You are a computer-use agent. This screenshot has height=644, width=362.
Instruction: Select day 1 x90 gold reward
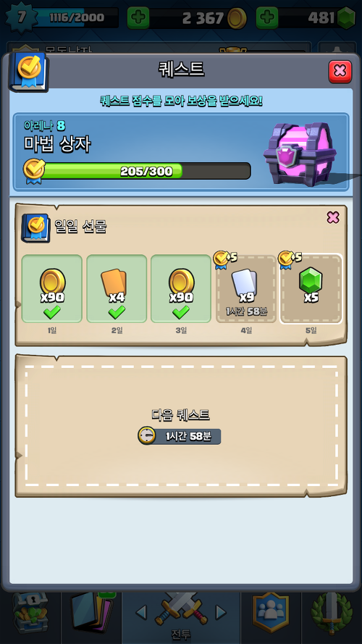51,289
